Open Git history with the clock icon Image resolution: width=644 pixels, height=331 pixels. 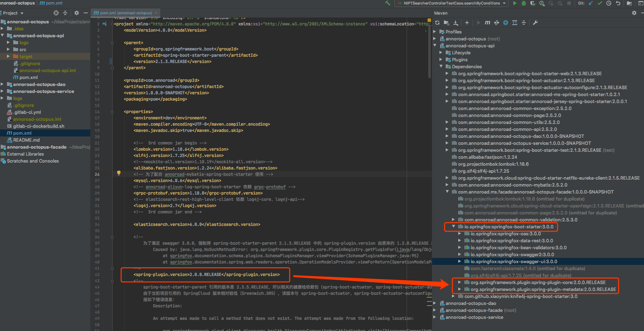(x=609, y=3)
